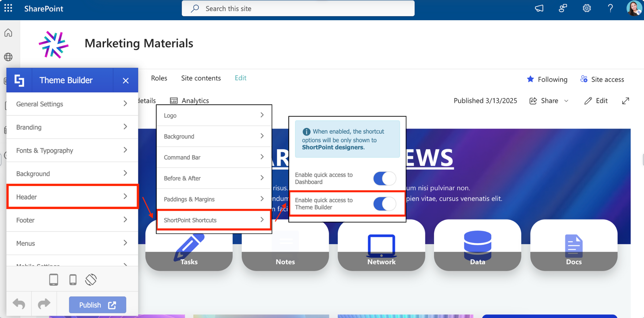Open the Data database tile

coord(478,245)
